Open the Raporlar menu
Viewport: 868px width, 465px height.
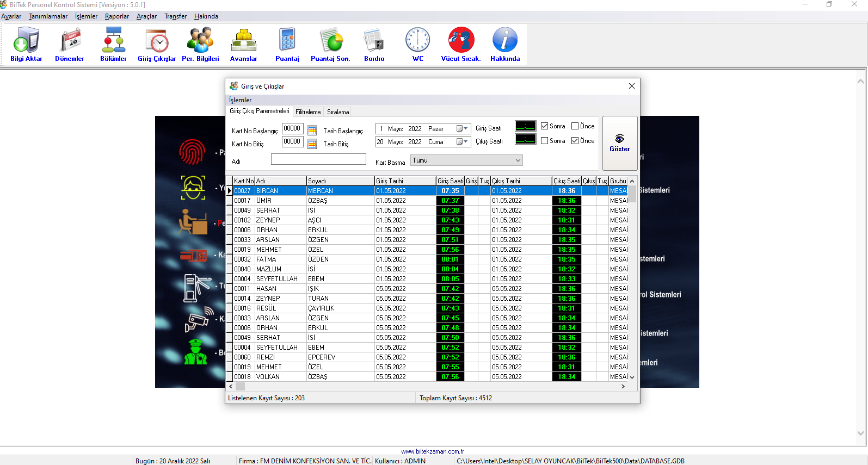117,16
